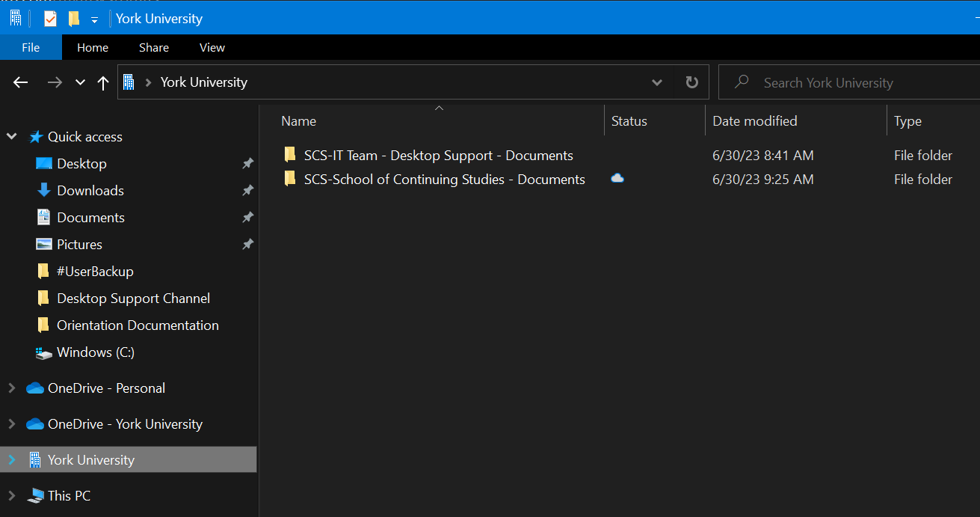Click the pin icon next to Desktop
The height and width of the screenshot is (517, 980).
(247, 163)
